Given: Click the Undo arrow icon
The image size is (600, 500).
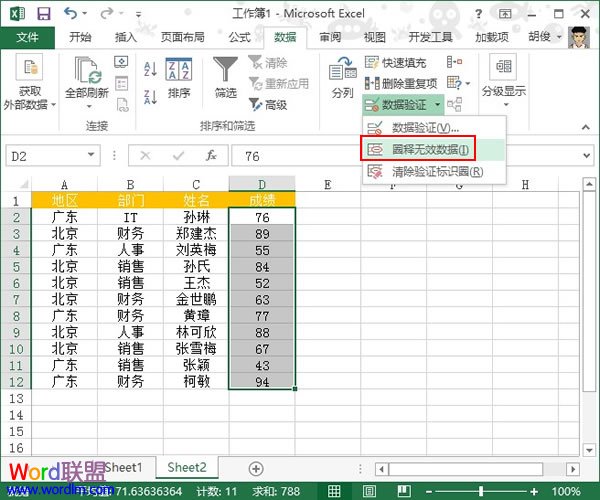Looking at the screenshot, I should coord(70,13).
